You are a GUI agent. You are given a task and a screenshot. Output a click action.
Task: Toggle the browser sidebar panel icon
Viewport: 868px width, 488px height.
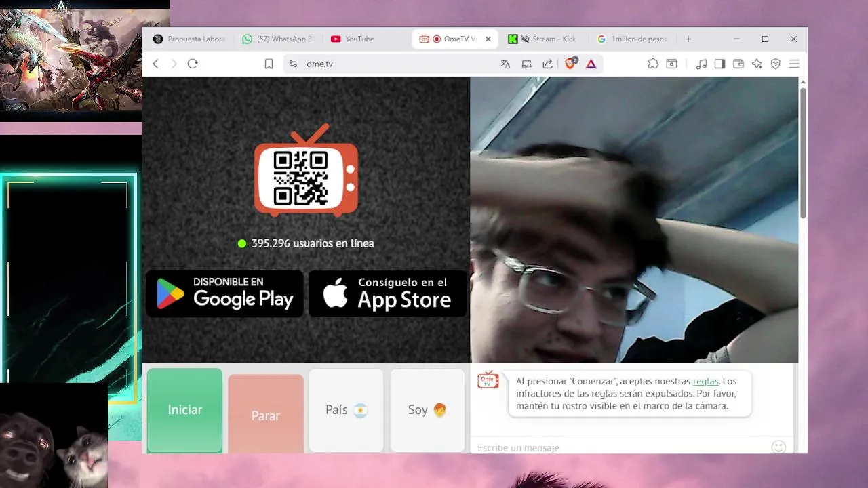[719, 64]
